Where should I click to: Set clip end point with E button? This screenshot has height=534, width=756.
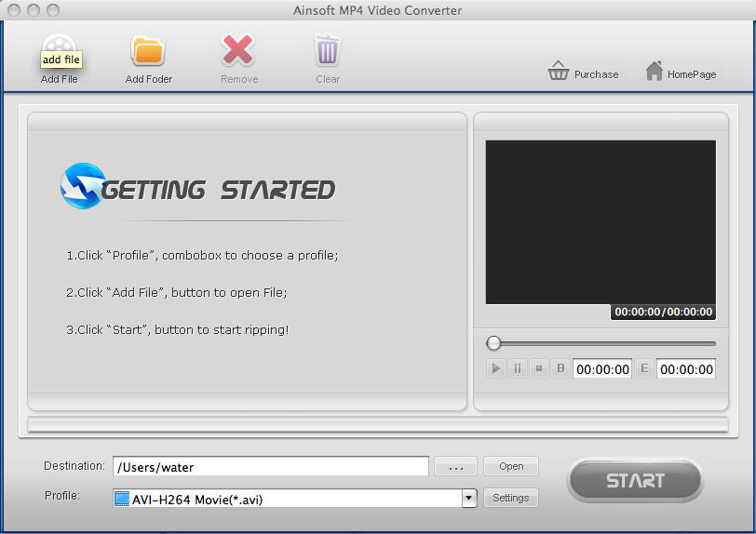click(x=644, y=368)
